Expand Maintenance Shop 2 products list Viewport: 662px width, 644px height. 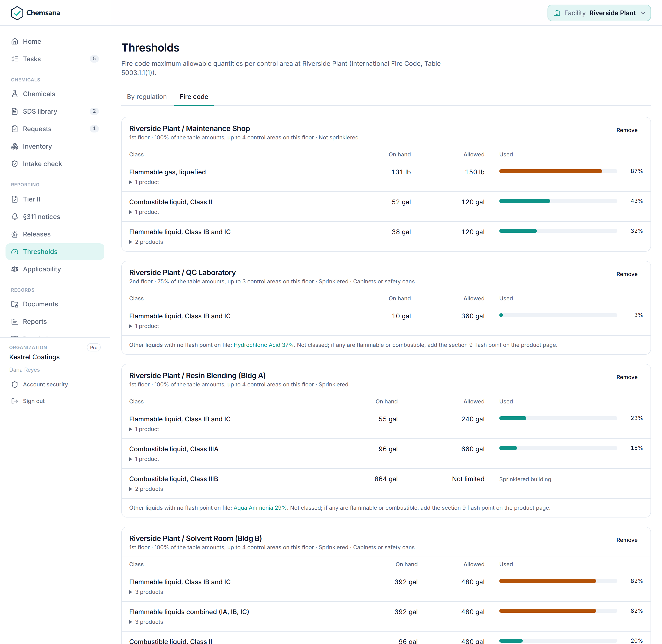[x=146, y=242]
